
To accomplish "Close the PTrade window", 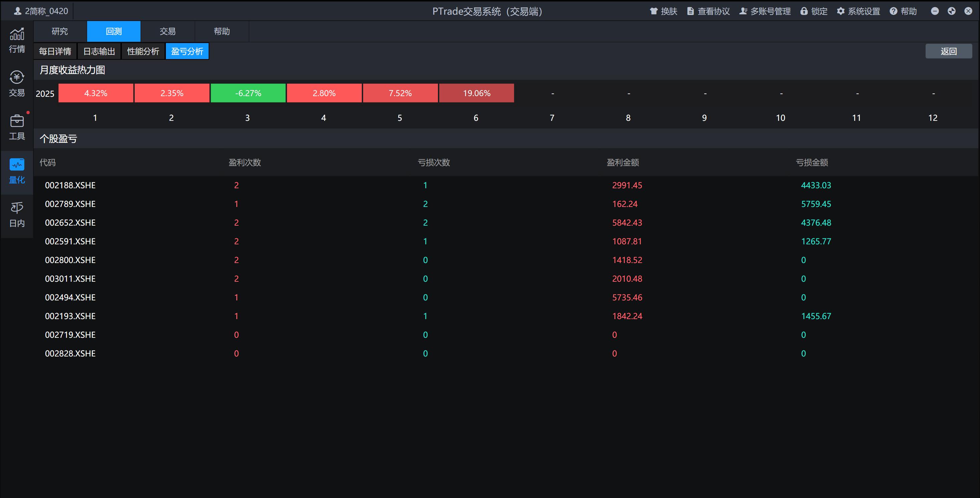I will coord(968,11).
